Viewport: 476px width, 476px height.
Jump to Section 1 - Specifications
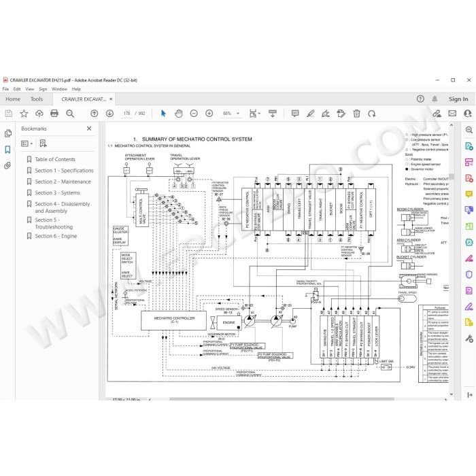tap(65, 170)
